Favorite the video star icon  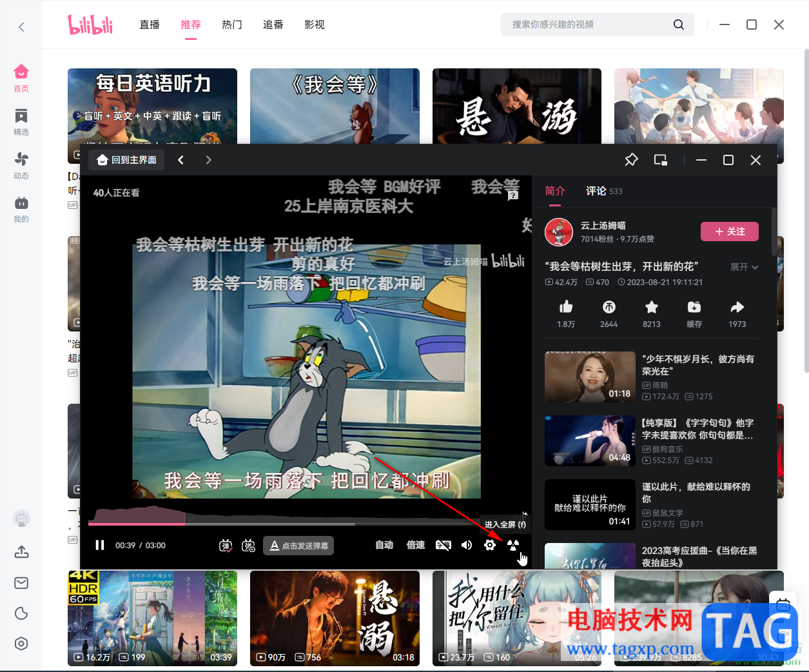point(652,307)
